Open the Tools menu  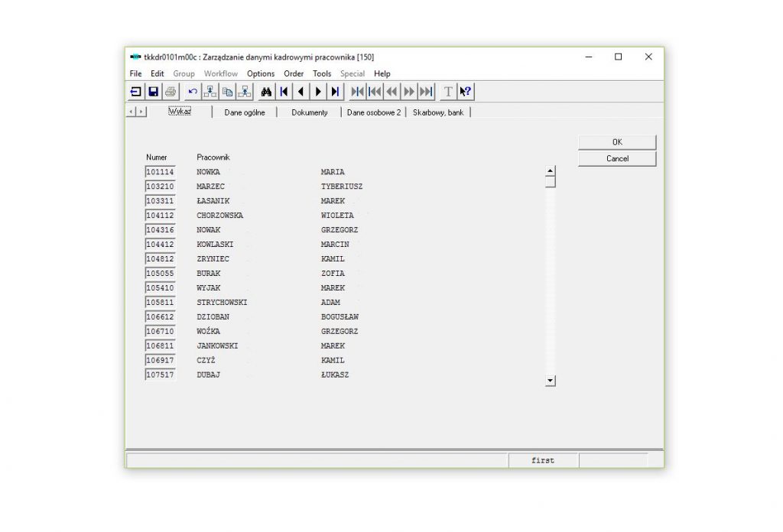point(322,73)
